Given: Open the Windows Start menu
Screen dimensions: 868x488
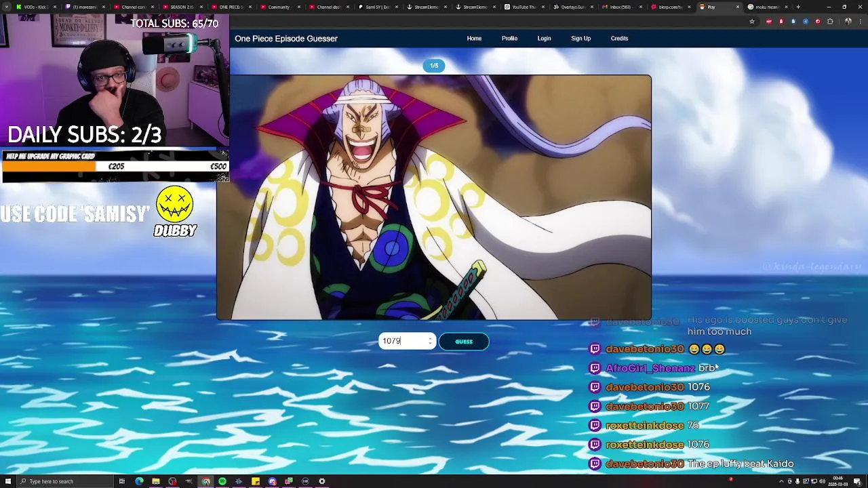Looking at the screenshot, I should (x=8, y=481).
